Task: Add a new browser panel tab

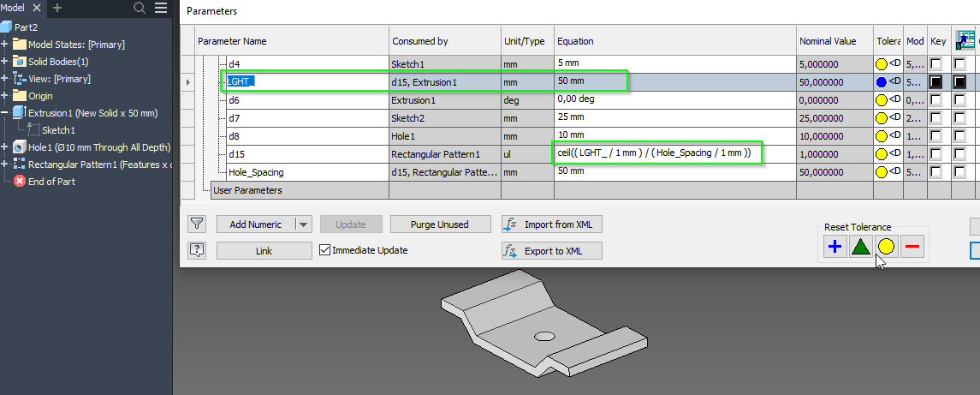Action: (56, 8)
